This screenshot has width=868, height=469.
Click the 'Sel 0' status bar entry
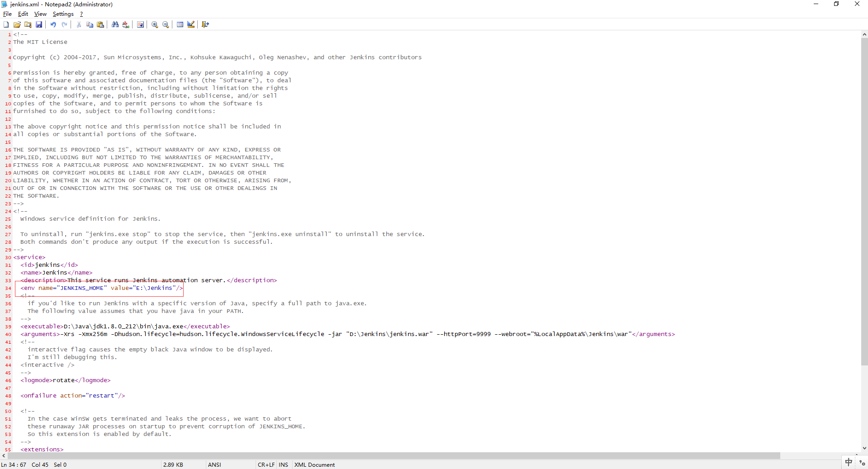click(x=60, y=465)
